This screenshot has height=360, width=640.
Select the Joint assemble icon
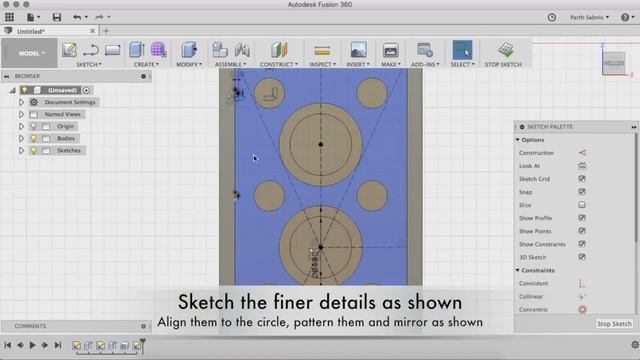tap(242, 50)
